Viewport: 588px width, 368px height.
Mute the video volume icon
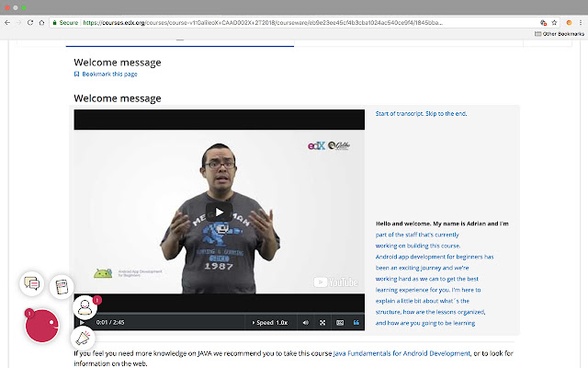306,323
